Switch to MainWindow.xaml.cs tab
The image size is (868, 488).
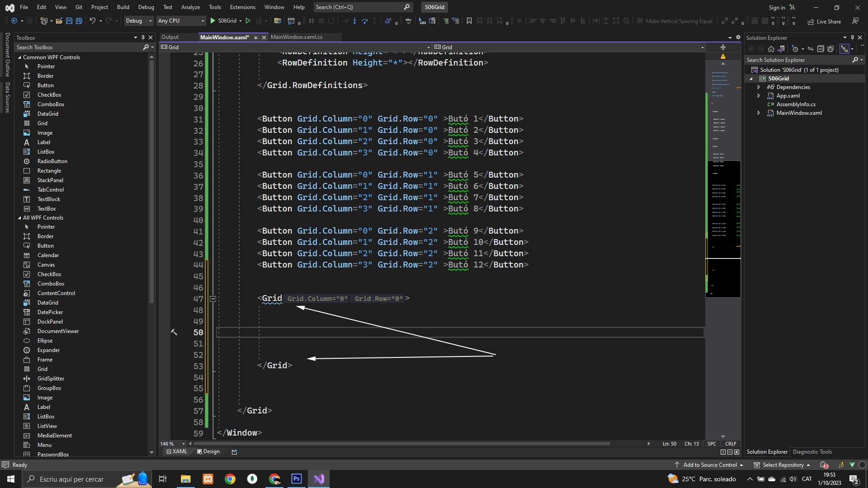[296, 37]
